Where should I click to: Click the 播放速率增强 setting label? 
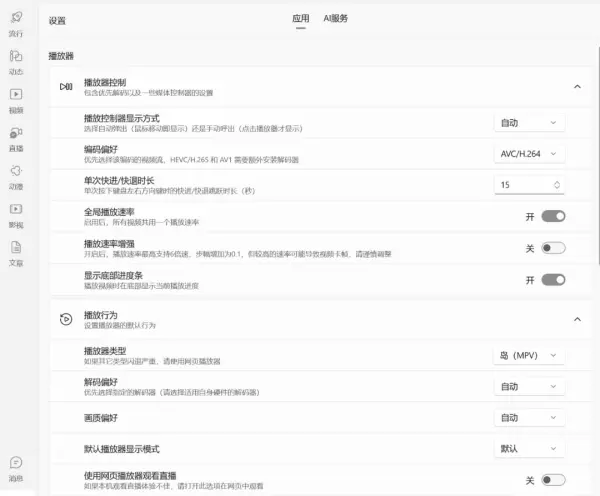(109, 243)
